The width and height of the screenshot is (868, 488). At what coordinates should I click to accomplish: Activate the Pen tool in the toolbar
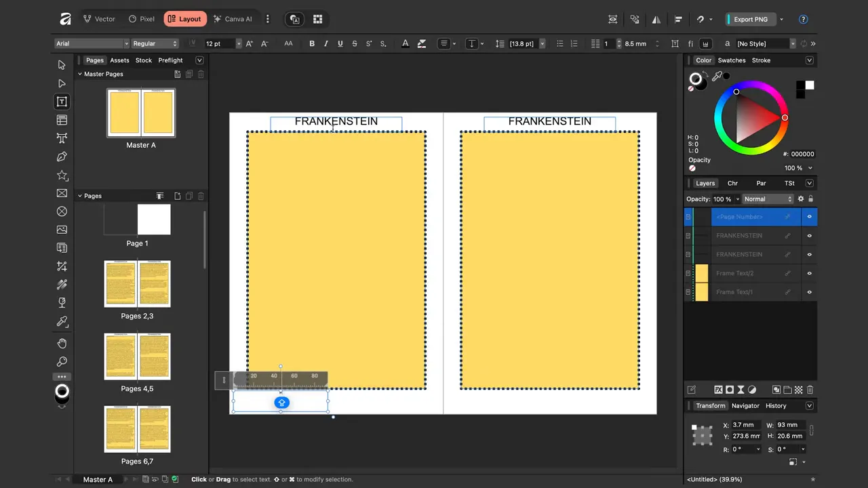tap(62, 157)
